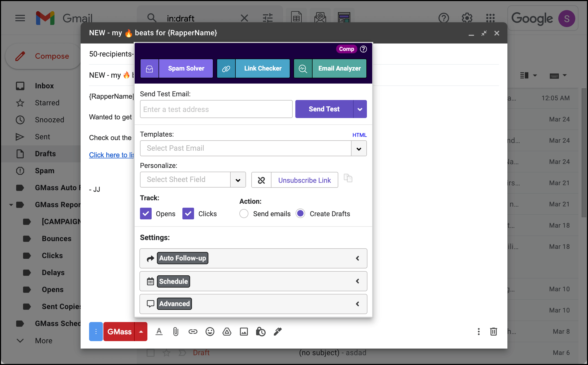Click the HTML link above templates
Image resolution: width=588 pixels, height=365 pixels.
click(x=359, y=135)
